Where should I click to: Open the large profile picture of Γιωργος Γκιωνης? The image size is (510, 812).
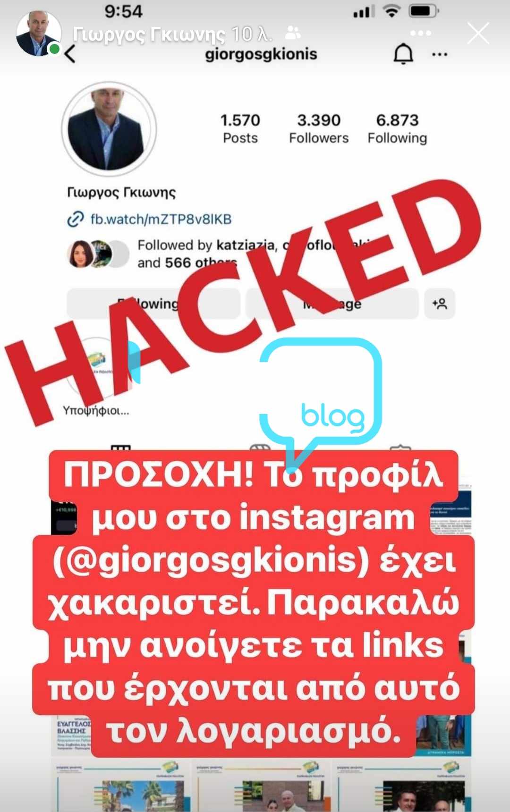coord(109,129)
